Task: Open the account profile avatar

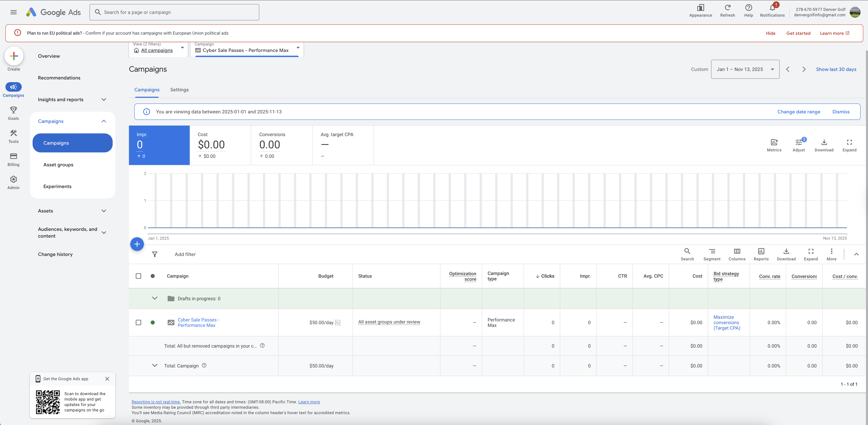Action: [855, 12]
